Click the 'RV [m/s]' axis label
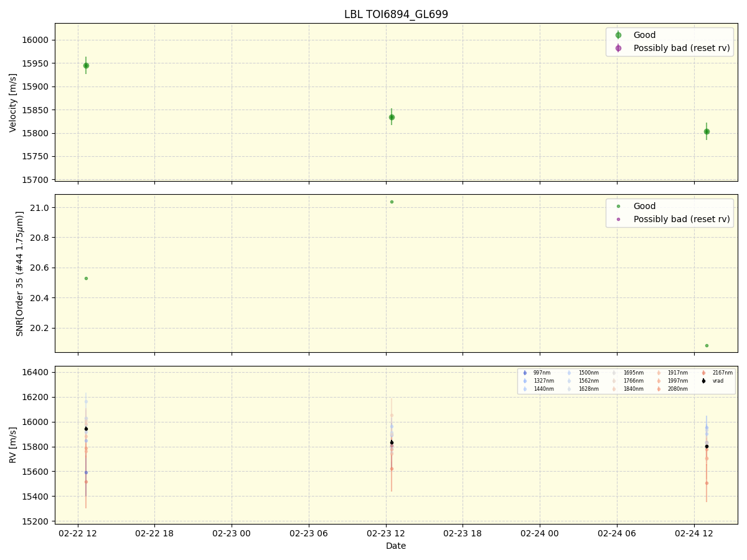The width and height of the screenshot is (747, 560). (x=13, y=445)
